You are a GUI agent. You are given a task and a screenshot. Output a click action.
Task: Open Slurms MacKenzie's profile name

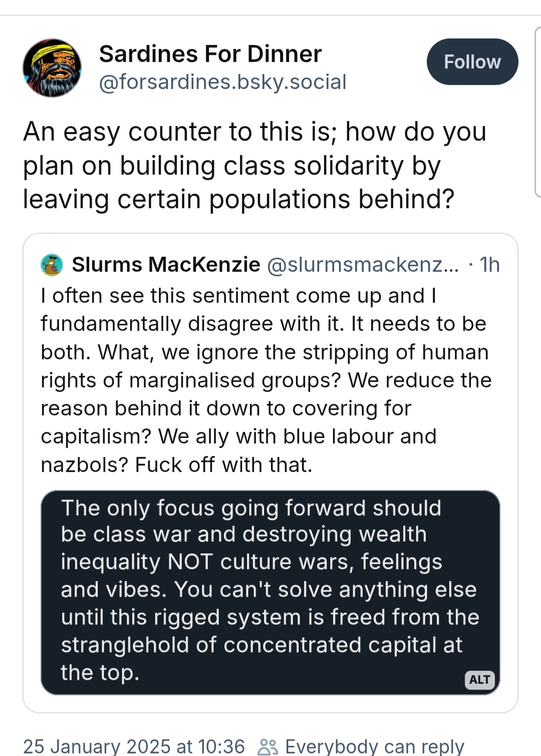[x=166, y=264]
